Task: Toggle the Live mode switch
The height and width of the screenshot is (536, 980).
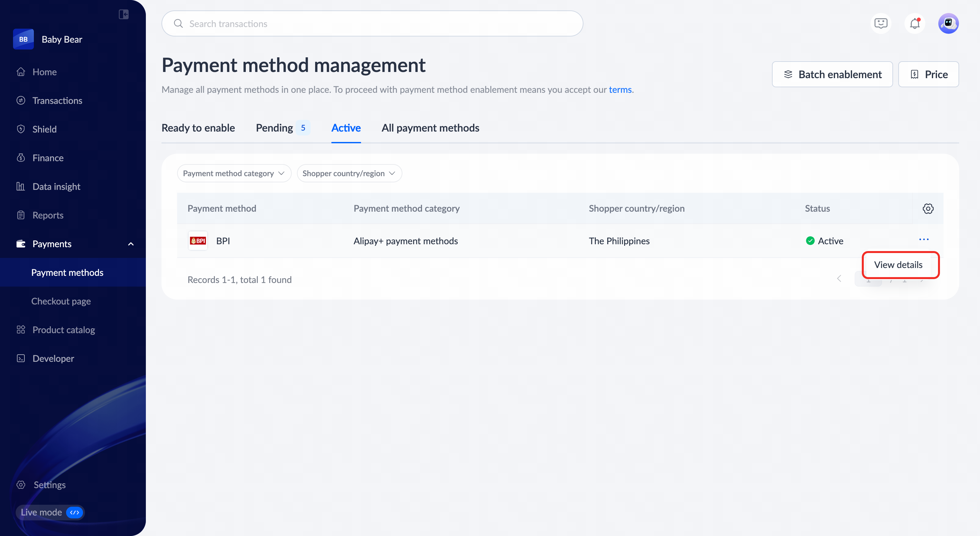Action: (x=75, y=513)
